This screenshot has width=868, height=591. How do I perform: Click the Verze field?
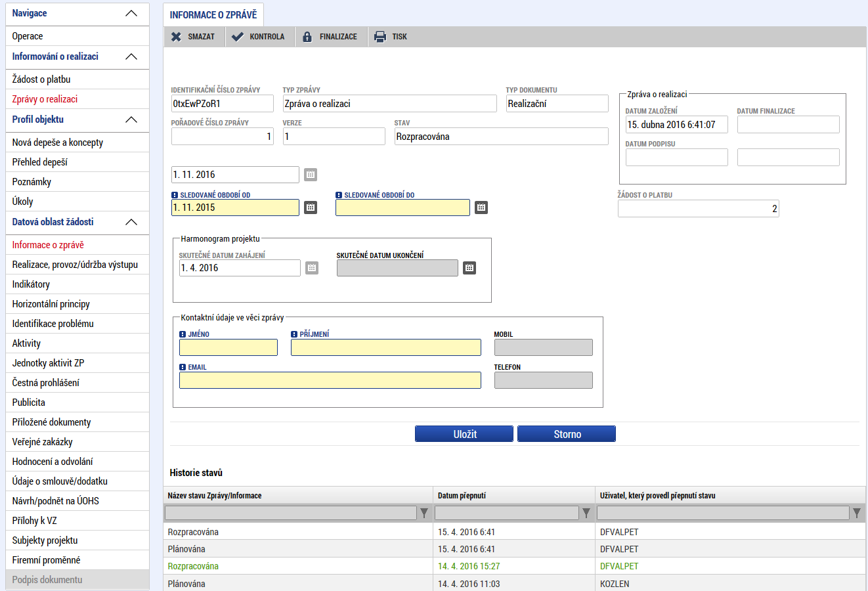point(334,137)
